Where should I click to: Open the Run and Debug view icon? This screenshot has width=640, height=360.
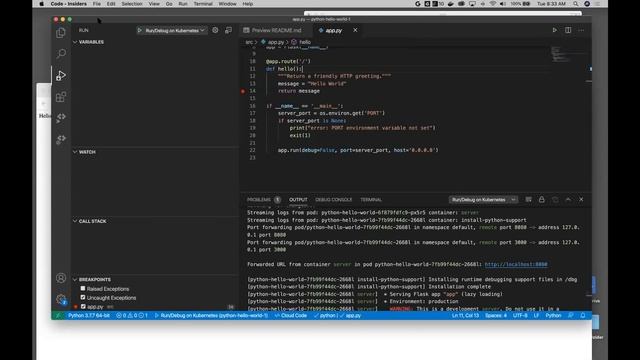pos(61,76)
